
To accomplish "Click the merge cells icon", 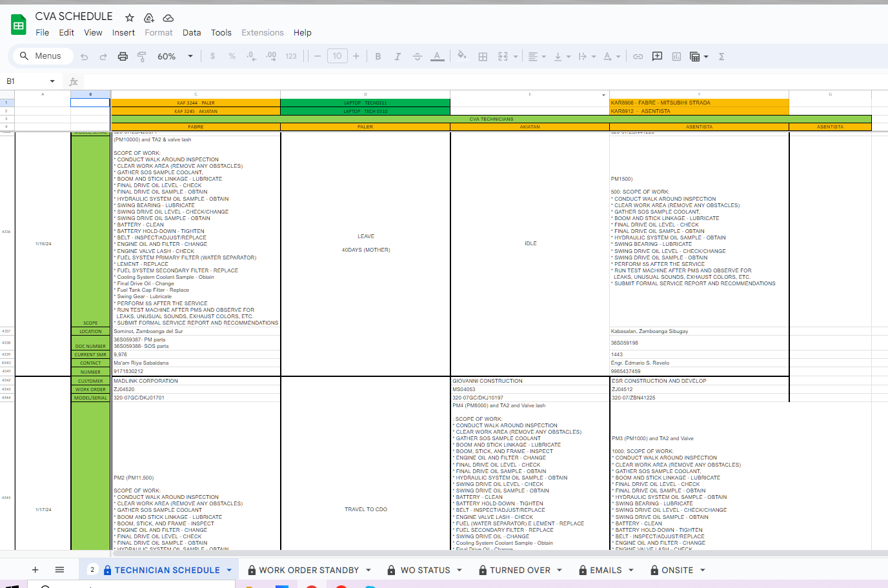I will pyautogui.click(x=503, y=57).
